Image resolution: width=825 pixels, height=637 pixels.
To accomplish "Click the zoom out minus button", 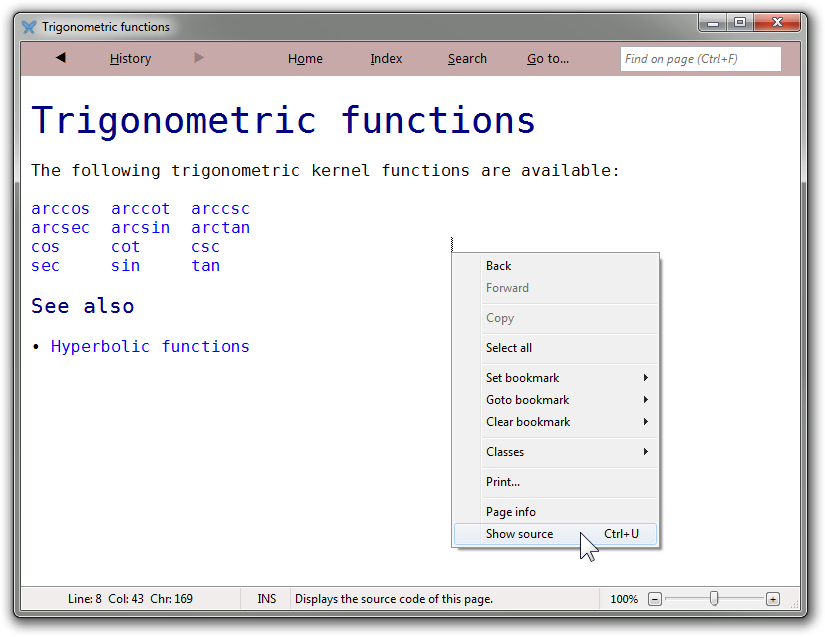I will pyautogui.click(x=655, y=599).
